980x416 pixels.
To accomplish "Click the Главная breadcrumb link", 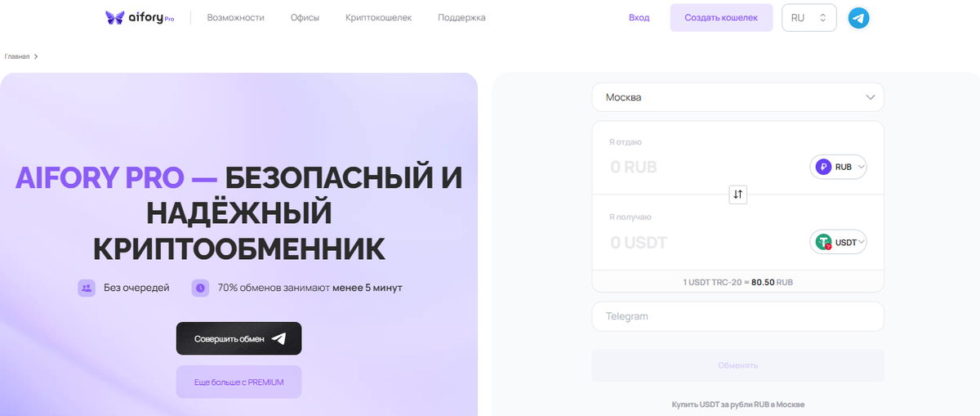I will 17,56.
